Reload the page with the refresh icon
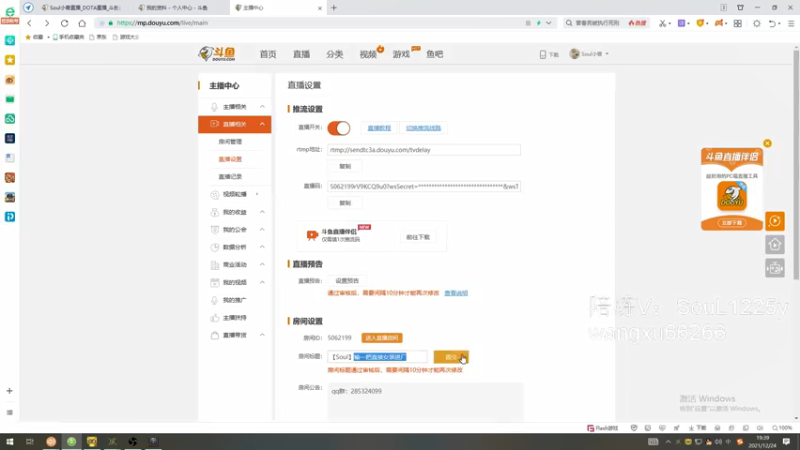The height and width of the screenshot is (450, 800). pyautogui.click(x=64, y=23)
